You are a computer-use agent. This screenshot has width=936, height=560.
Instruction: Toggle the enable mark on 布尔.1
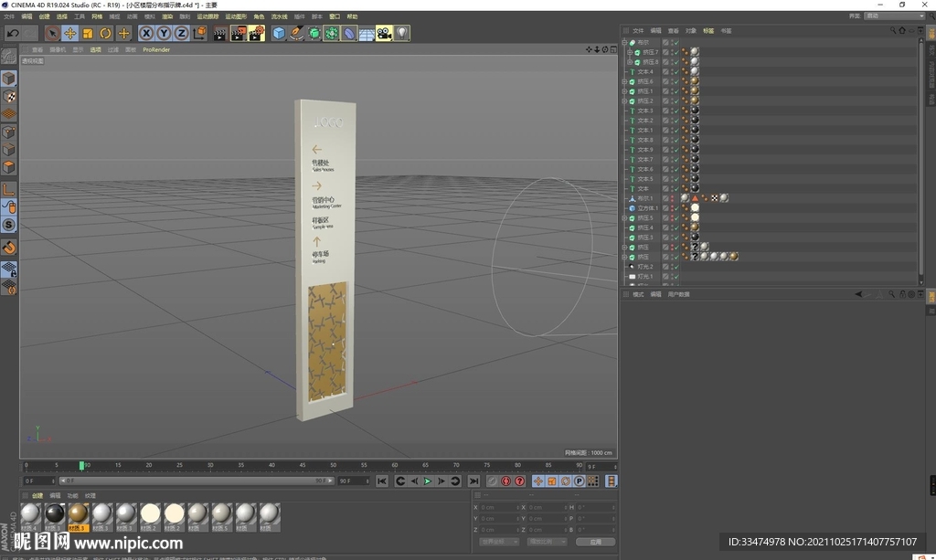tap(675, 198)
